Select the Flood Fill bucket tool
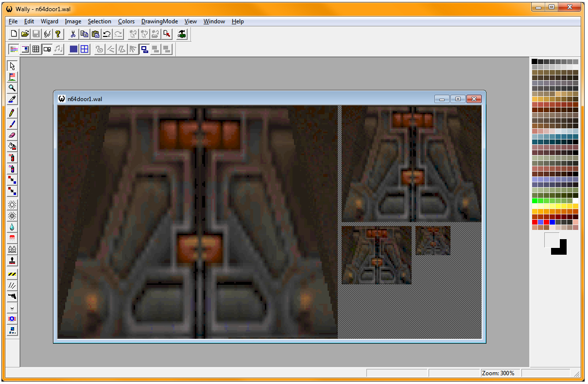This screenshot has width=588, height=384. [12, 146]
